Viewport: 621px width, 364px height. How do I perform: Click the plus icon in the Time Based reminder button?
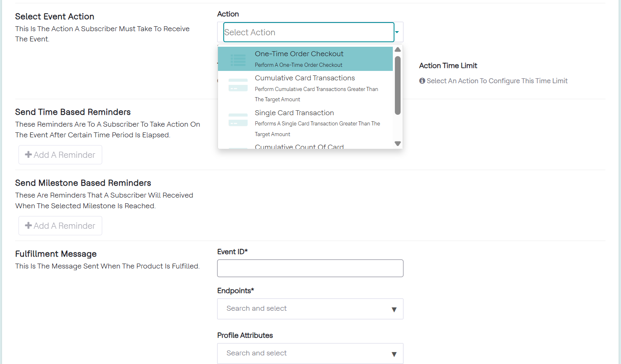28,155
